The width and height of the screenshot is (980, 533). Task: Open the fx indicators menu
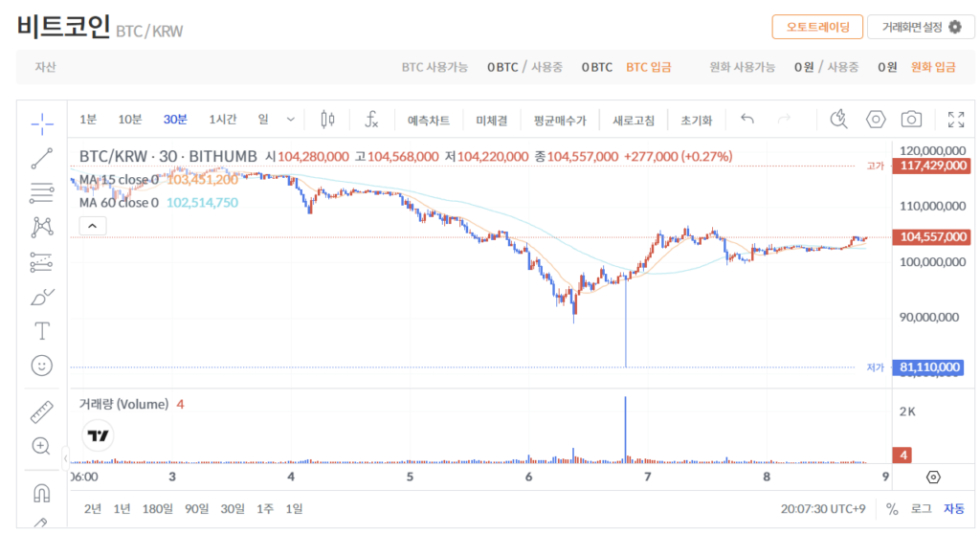click(x=371, y=120)
